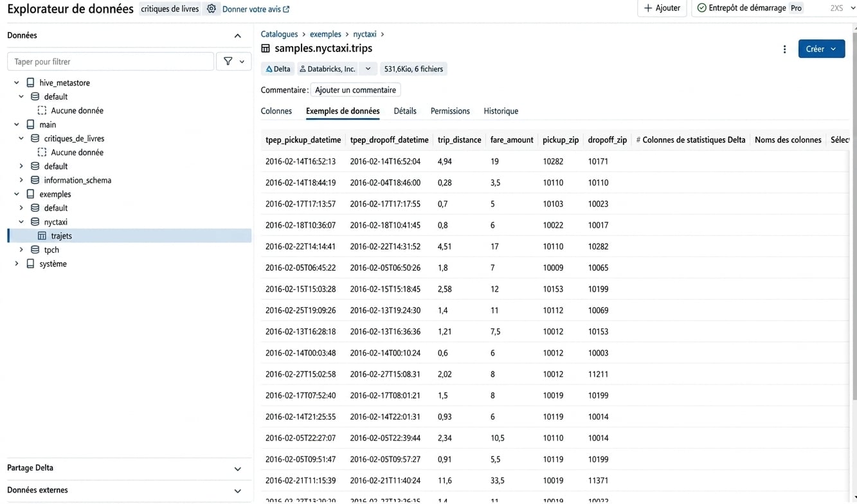Click the owner icon beside Databricks, Inc.
Image resolution: width=857 pixels, height=504 pixels.
[x=303, y=69]
